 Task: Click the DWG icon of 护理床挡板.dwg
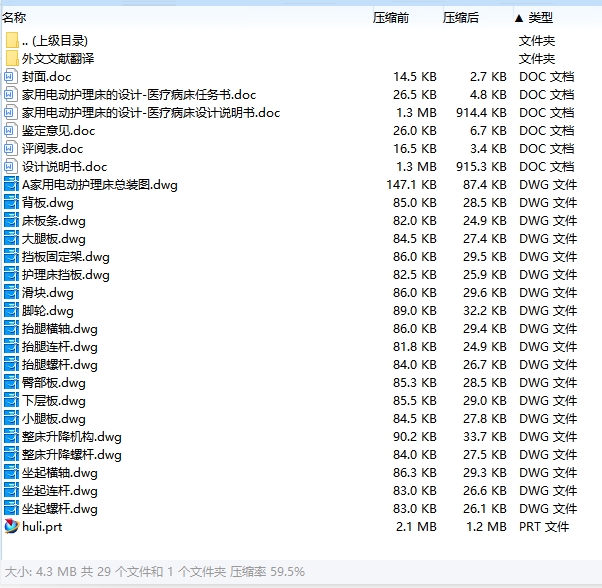(x=11, y=274)
